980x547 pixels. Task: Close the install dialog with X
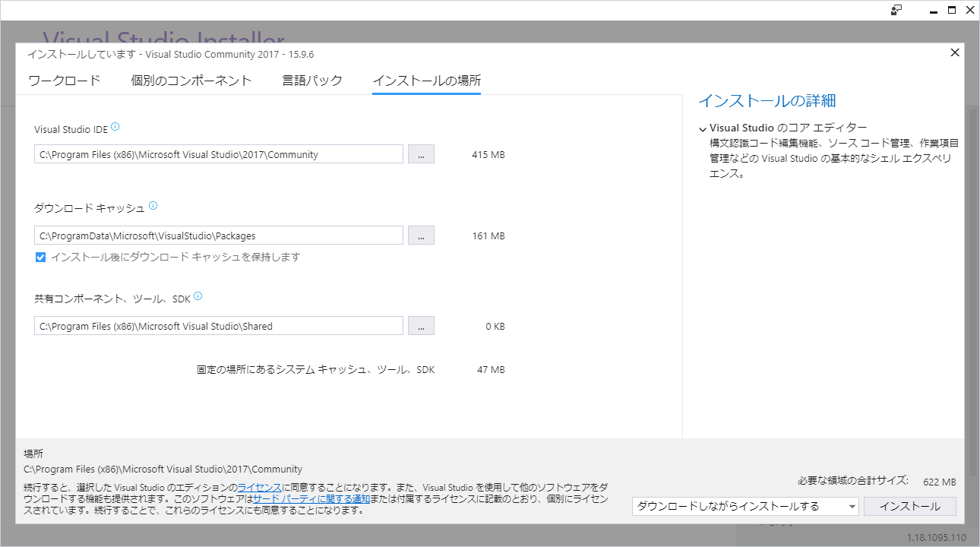pos(955,52)
